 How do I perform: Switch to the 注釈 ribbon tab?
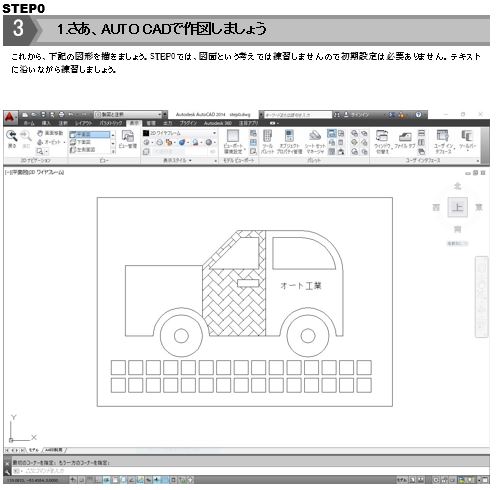pos(63,123)
